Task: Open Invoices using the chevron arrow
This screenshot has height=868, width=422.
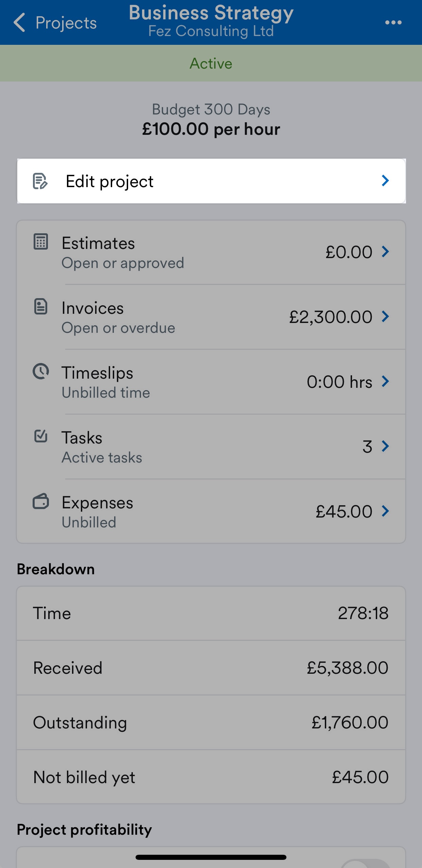Action: 385,317
